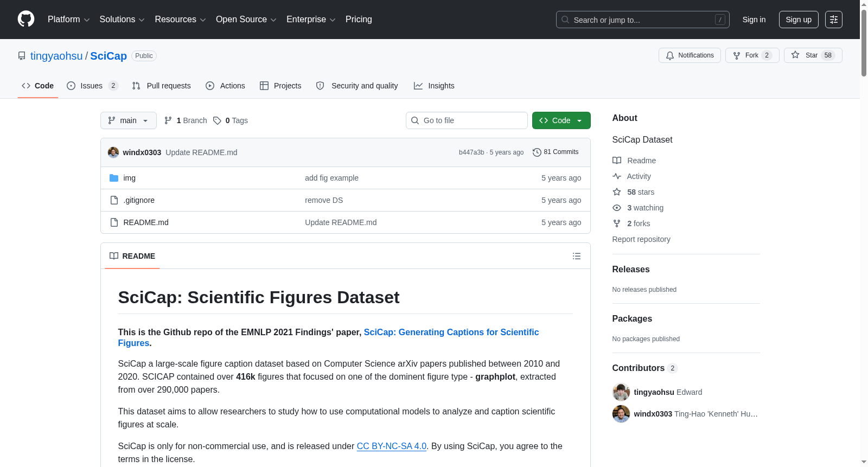Screen dimensions: 868x467
Task: Click the Search or jump to field
Action: point(643,20)
